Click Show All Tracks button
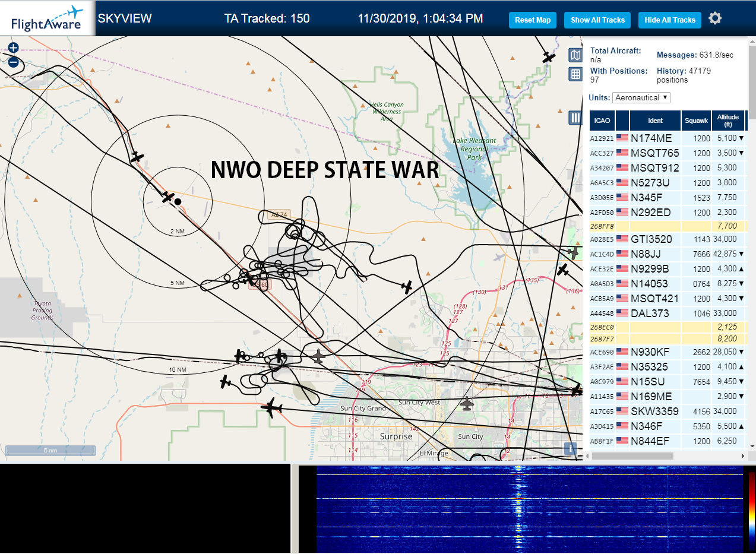The width and height of the screenshot is (756, 554). pyautogui.click(x=597, y=20)
